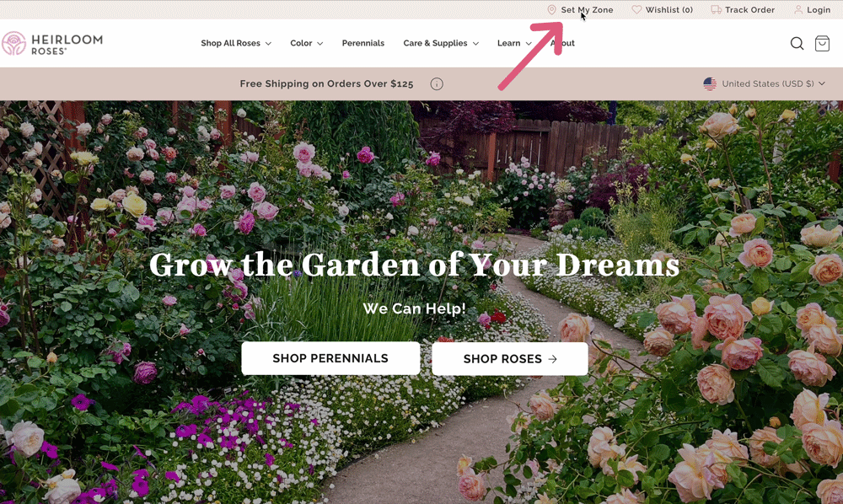Select the Set My Zone link
The width and height of the screenshot is (843, 504).
[x=587, y=9]
